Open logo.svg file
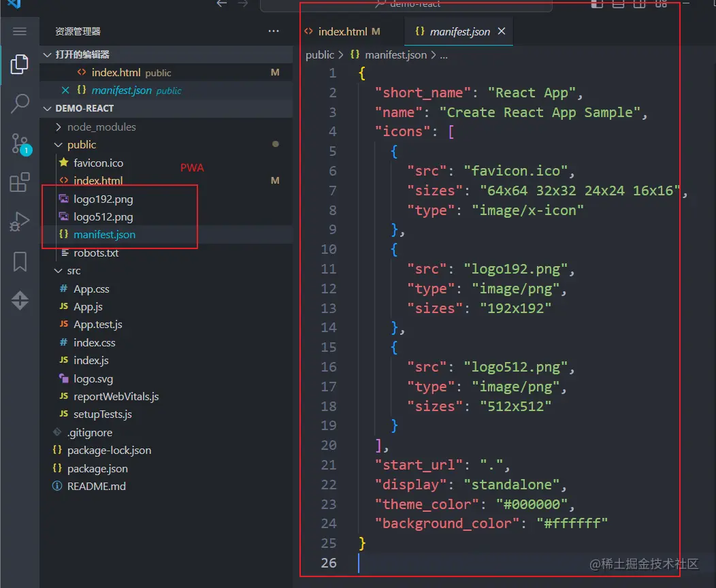Screen dimensions: 716x588 click(166, 379)
